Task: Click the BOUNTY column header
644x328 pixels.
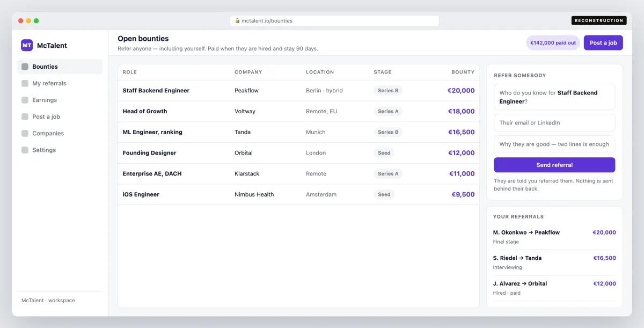Action: coord(463,72)
